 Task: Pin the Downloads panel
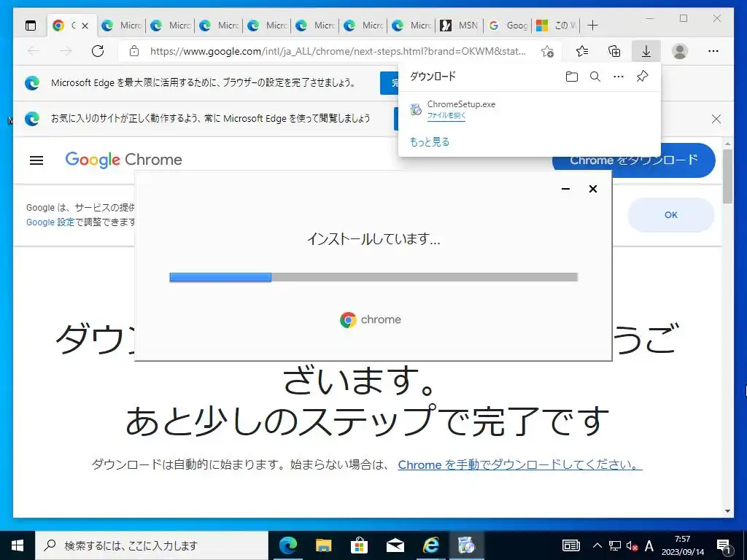tap(642, 76)
